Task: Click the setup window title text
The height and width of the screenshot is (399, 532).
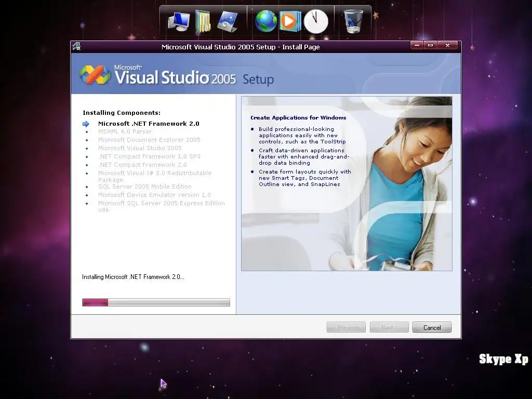Action: coord(241,47)
